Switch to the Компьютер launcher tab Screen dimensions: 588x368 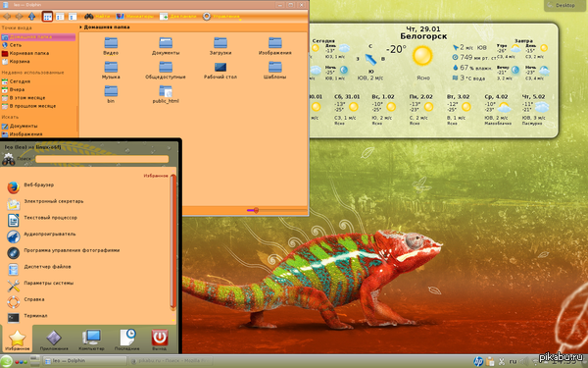pos(91,340)
